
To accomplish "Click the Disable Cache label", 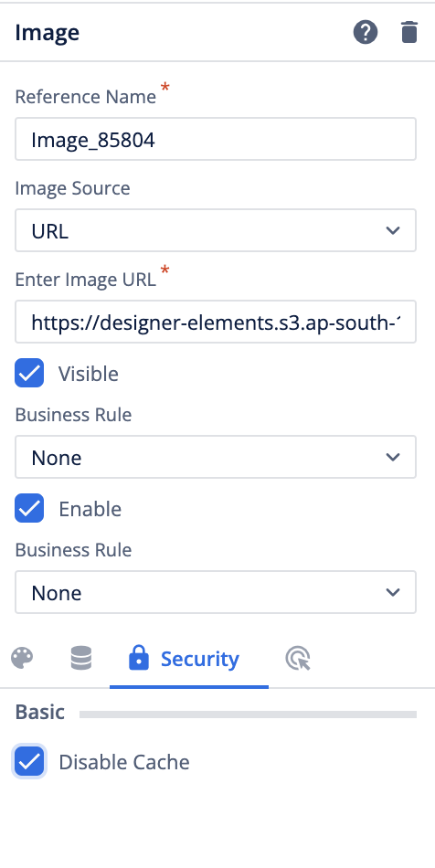I will coord(124,762).
